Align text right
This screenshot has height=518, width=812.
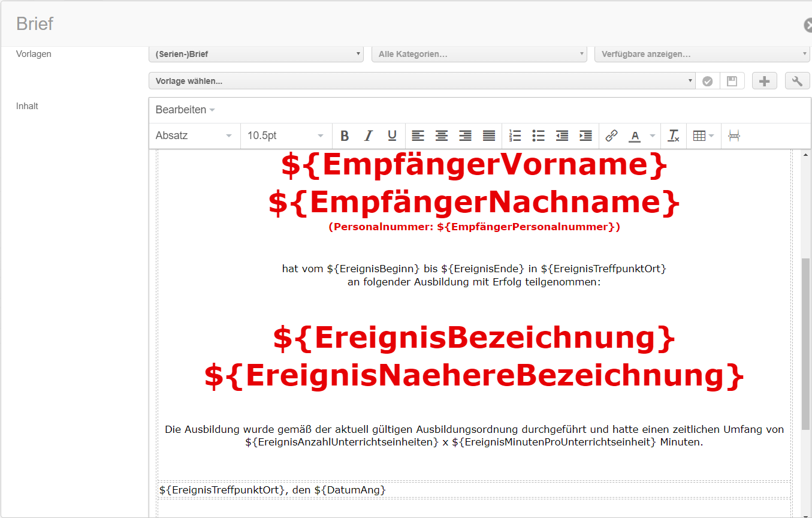click(x=465, y=136)
